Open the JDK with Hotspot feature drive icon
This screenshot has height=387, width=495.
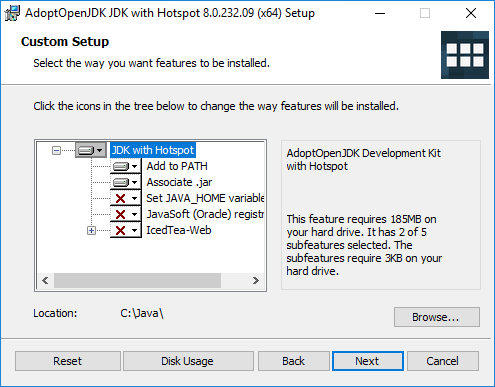pyautogui.click(x=86, y=150)
